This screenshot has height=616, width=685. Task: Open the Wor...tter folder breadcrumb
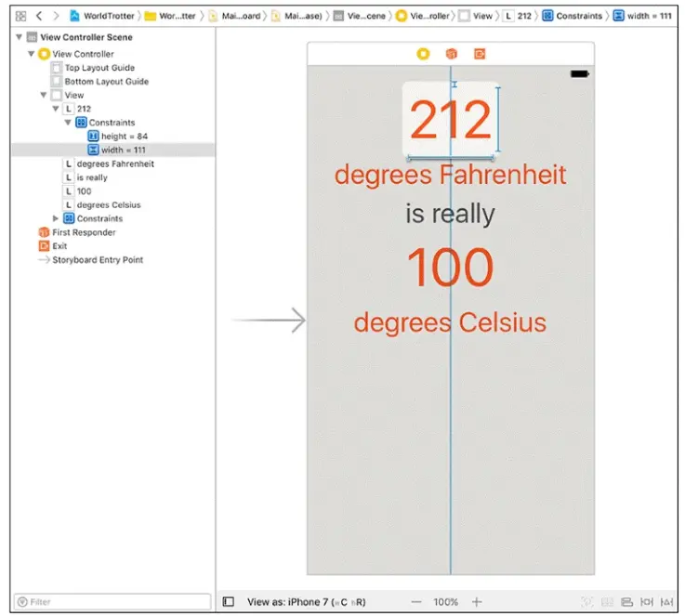170,16
